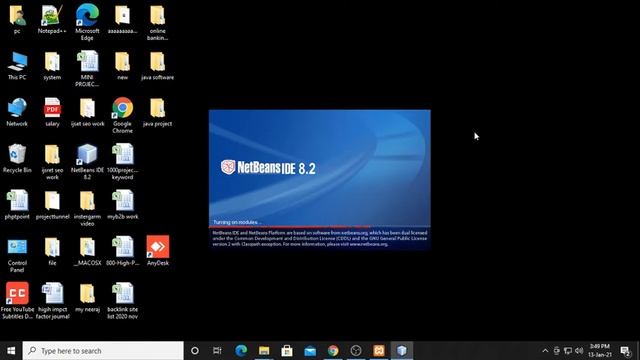Expand the hidden system tray icons

[545, 351]
